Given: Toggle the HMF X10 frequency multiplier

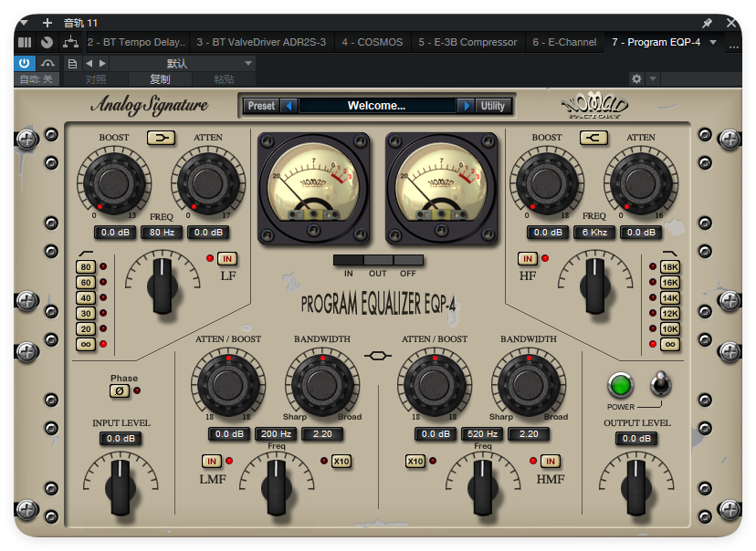Looking at the screenshot, I should (415, 462).
